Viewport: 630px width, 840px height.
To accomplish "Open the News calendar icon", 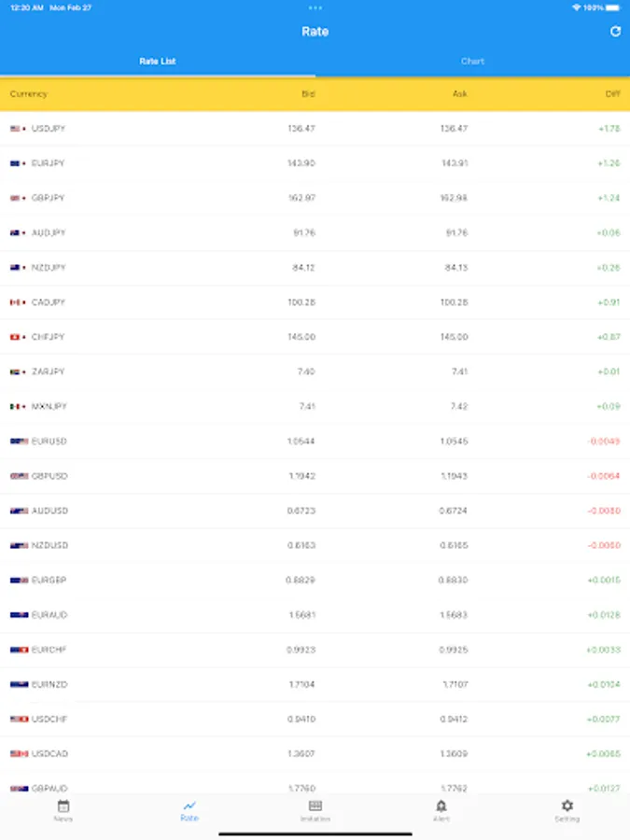I will point(63,806).
